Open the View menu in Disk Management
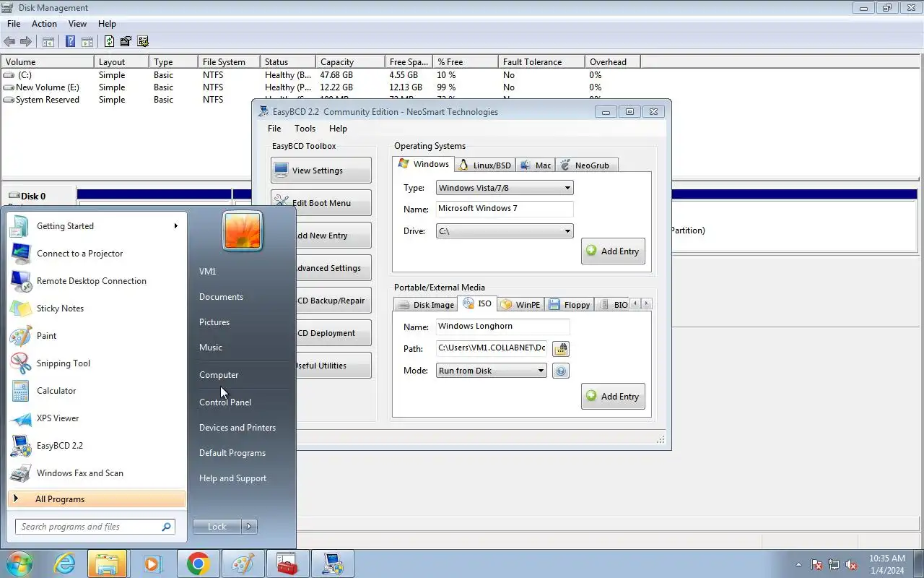Screen dimensions: 924x578 point(77,24)
